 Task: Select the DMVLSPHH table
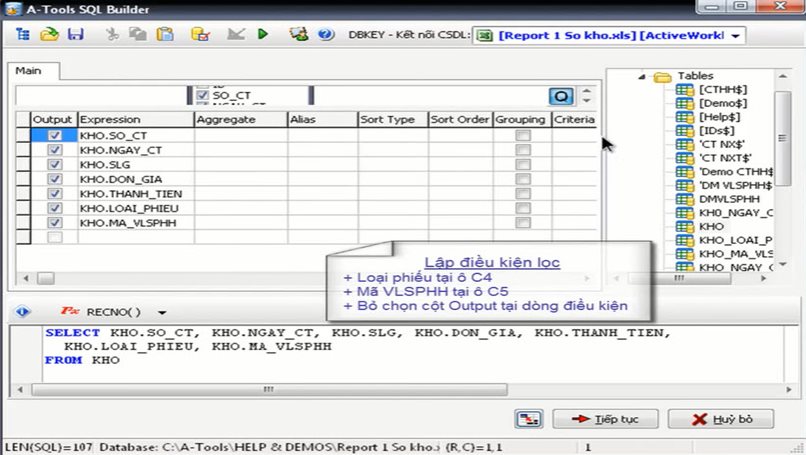[x=729, y=199]
